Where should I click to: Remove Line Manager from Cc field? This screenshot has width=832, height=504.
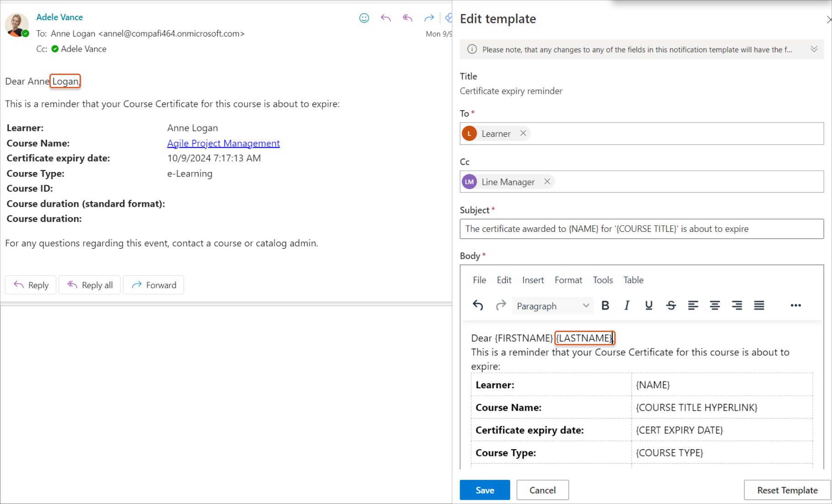(547, 182)
